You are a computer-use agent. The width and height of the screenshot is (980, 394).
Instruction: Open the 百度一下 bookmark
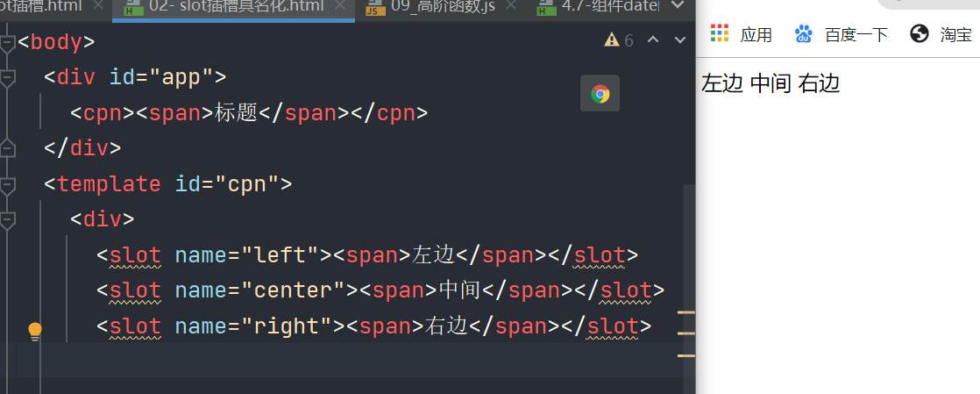841,34
